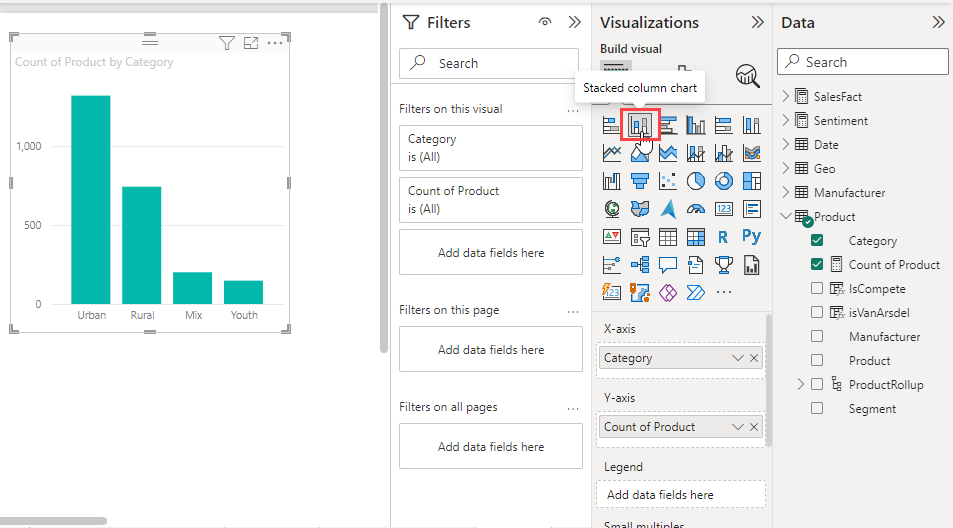Select the Funnel chart visual
Viewport: 953px width, 528px height.
[639, 181]
